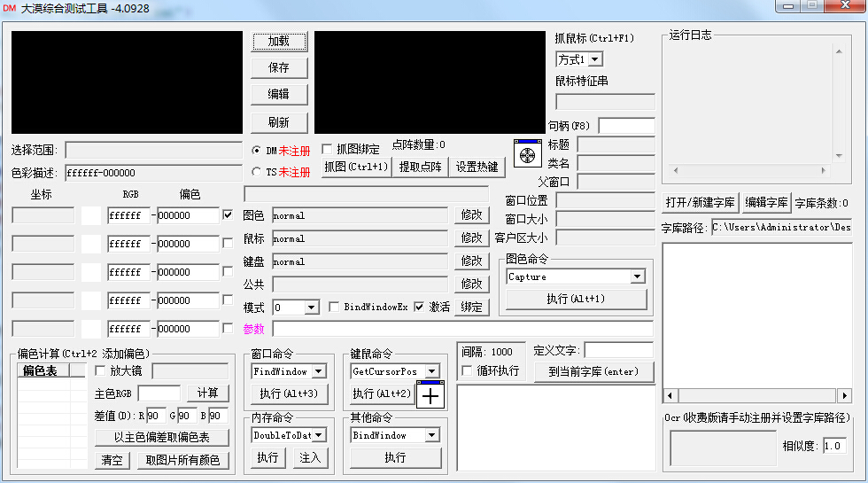Click the 以主色偏差取偏色表 button
This screenshot has height=483, width=868.
coord(162,438)
